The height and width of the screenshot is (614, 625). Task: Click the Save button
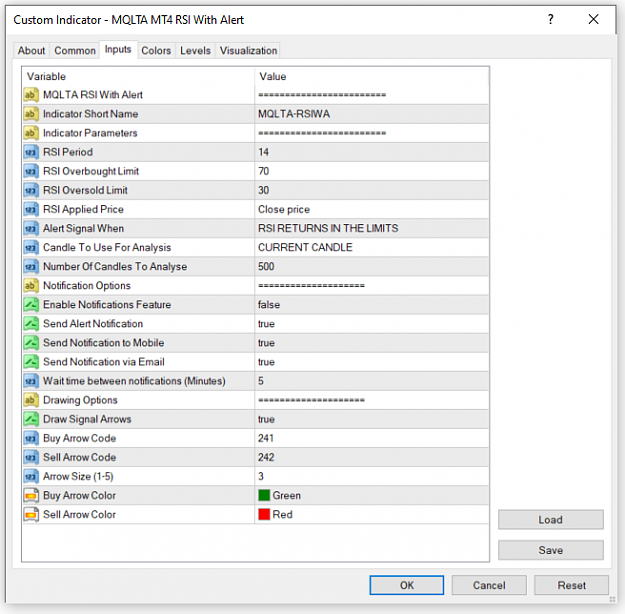click(x=550, y=550)
